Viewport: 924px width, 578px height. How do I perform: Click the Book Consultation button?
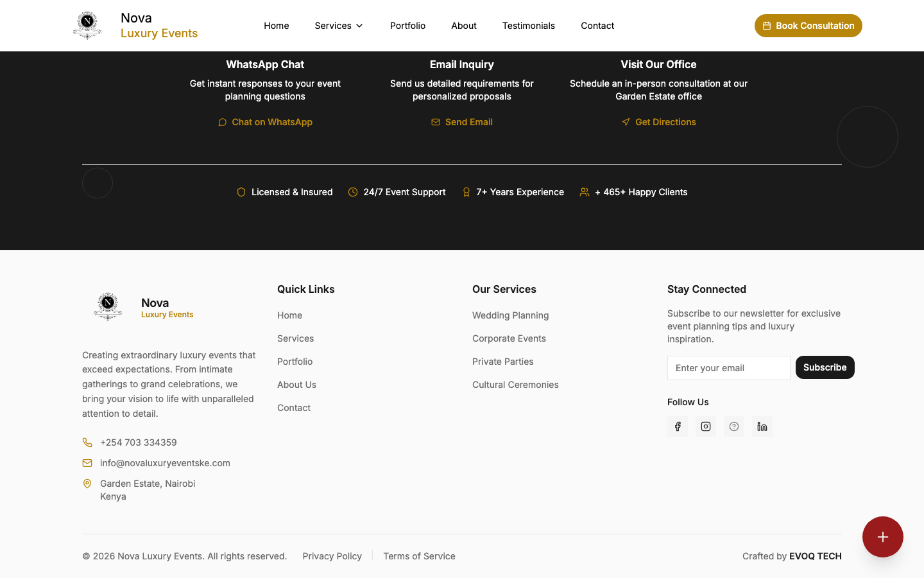tap(809, 26)
